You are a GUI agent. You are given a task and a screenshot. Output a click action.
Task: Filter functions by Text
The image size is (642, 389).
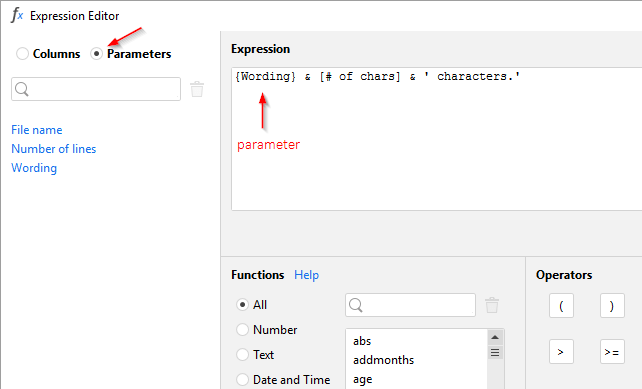click(x=242, y=355)
